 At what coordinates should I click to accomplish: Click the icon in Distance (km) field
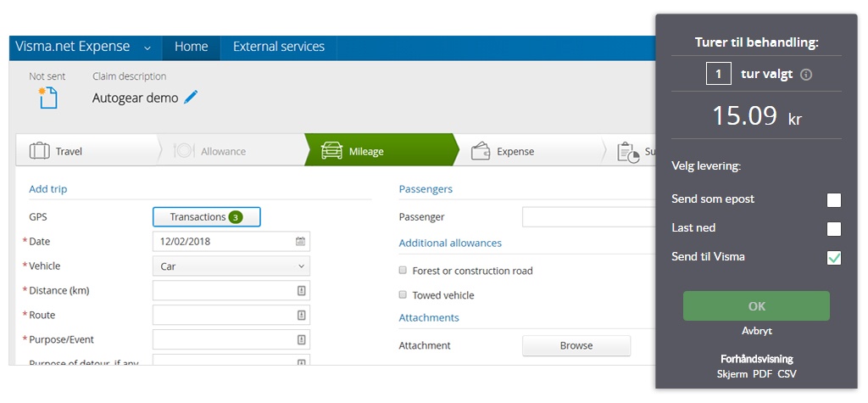pos(301,291)
